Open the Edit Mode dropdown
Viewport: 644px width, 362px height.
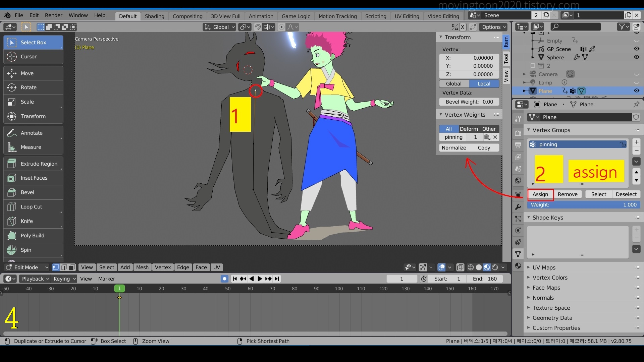pos(26,267)
